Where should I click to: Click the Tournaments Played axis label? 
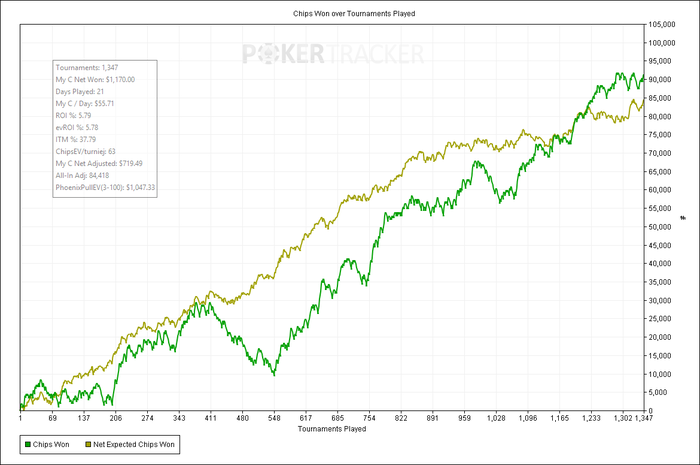click(x=332, y=429)
